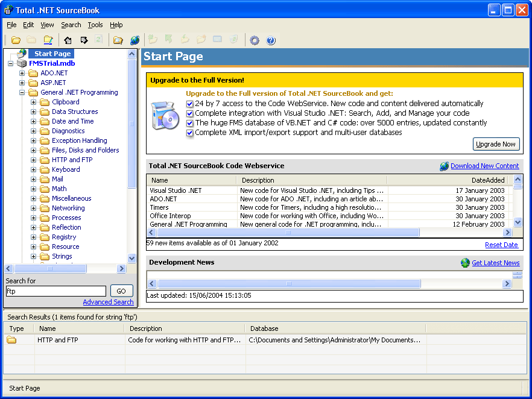Screen dimensions: 532x399
Task: Click the disabled close database folder icon
Action: 31,40
